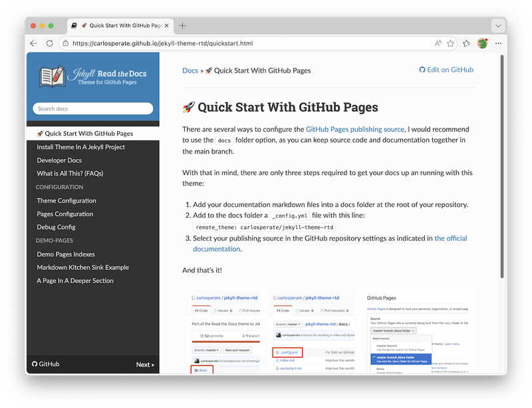Screen dimensions: 532x408
Task: Close the Quick Start With GitHub Pages tab
Action: point(167,25)
